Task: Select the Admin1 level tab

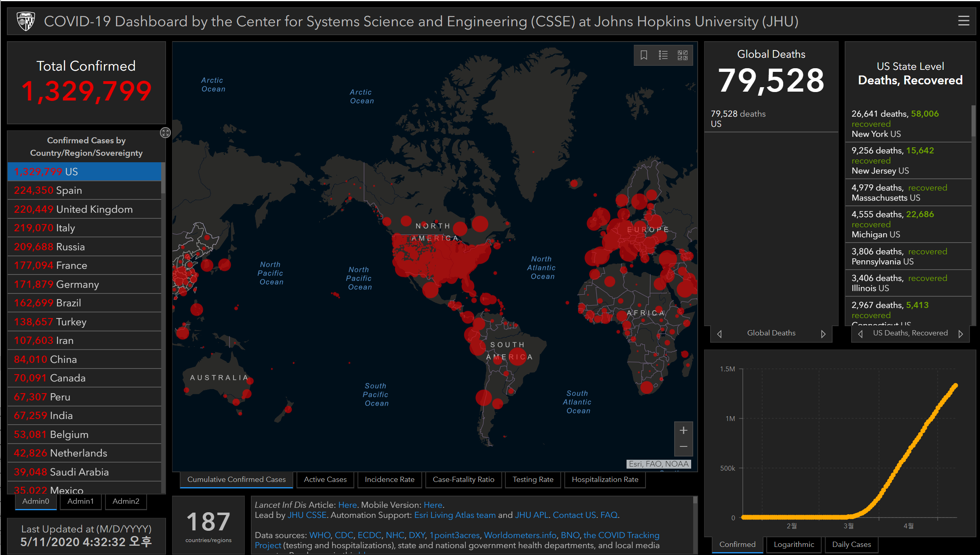Action: point(80,501)
